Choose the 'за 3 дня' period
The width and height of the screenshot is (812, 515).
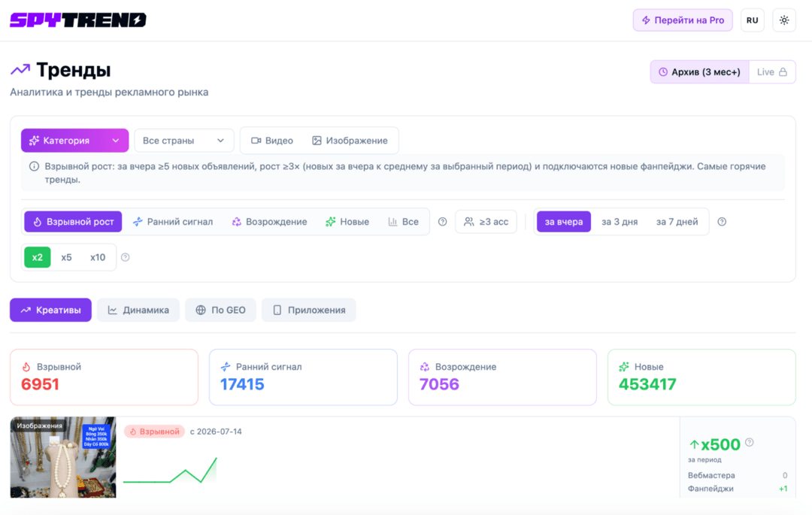(x=620, y=222)
